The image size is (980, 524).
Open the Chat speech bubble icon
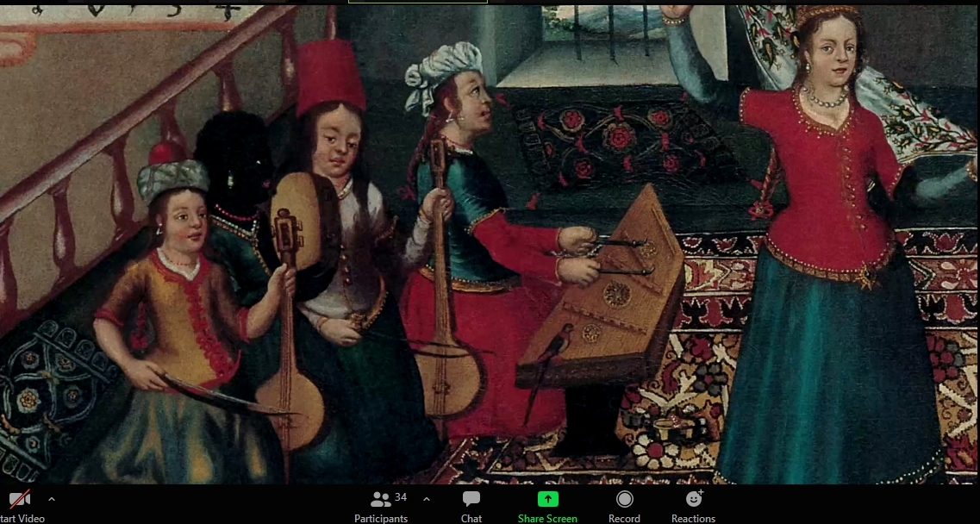[x=471, y=499]
